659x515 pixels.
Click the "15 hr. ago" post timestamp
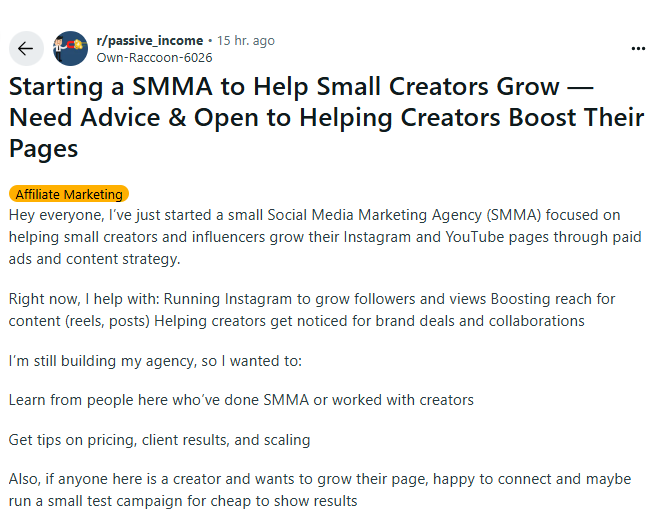click(245, 41)
